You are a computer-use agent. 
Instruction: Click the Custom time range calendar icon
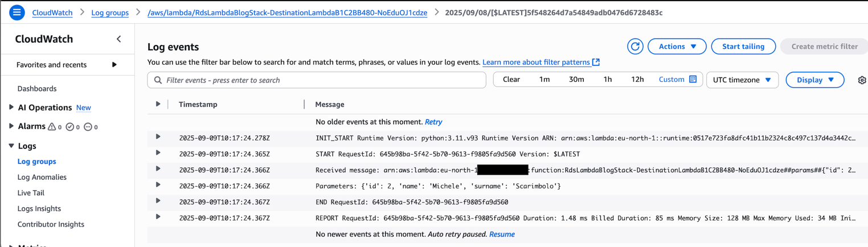click(x=693, y=80)
